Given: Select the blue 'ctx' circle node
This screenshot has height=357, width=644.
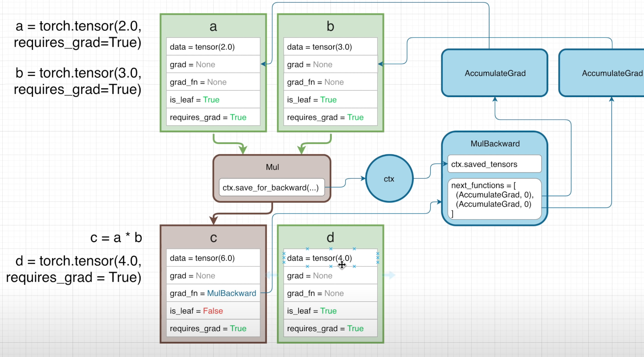Looking at the screenshot, I should (389, 179).
